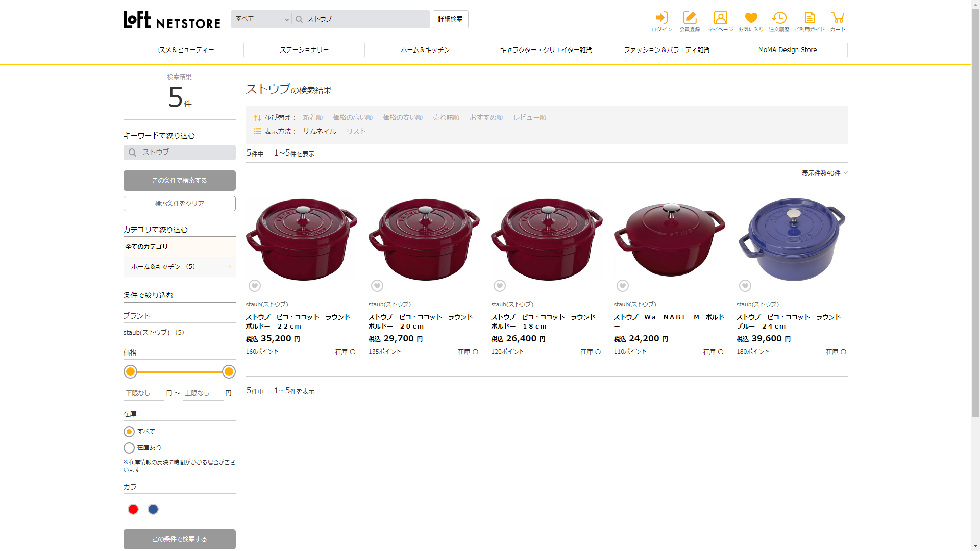Switch display to リスト view
980x551 pixels.
tap(356, 131)
